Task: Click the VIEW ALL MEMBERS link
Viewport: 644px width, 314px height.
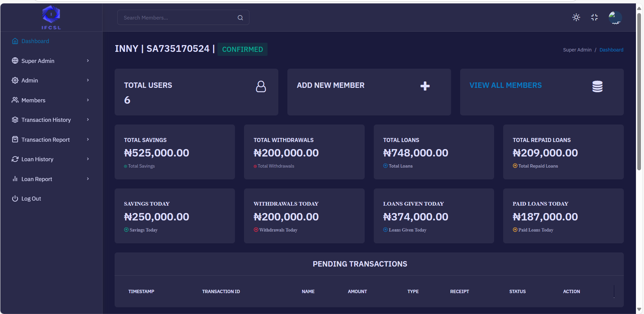Action: click(x=505, y=85)
